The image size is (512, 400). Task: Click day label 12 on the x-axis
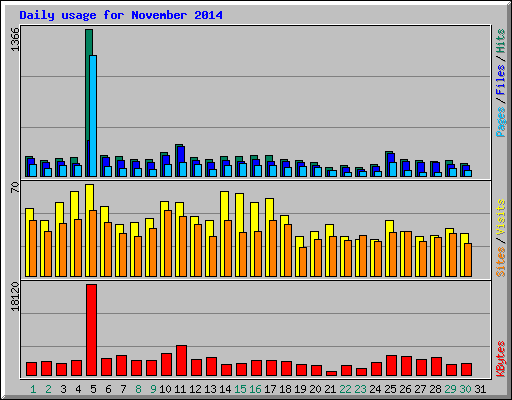(x=195, y=389)
